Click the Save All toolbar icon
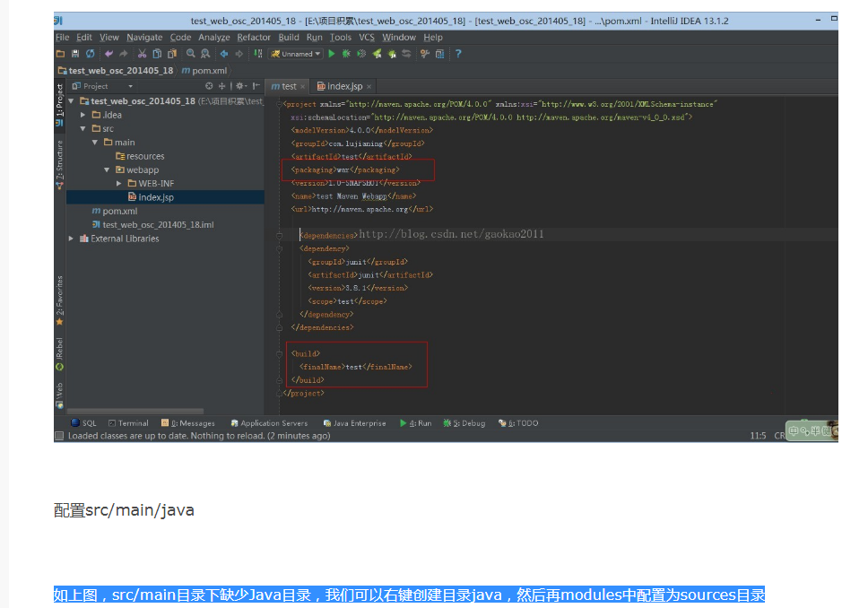868x608 pixels. (x=75, y=54)
